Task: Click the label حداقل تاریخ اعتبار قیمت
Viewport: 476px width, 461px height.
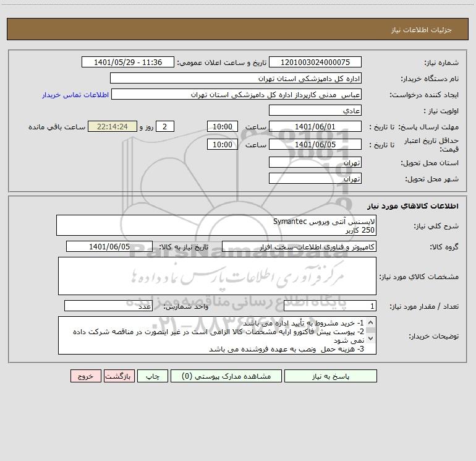Action: pos(431,145)
